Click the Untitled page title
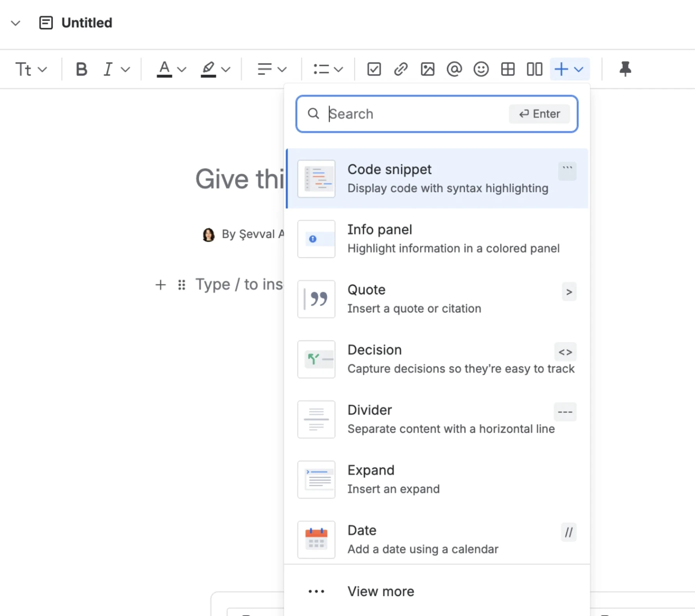 pyautogui.click(x=87, y=23)
